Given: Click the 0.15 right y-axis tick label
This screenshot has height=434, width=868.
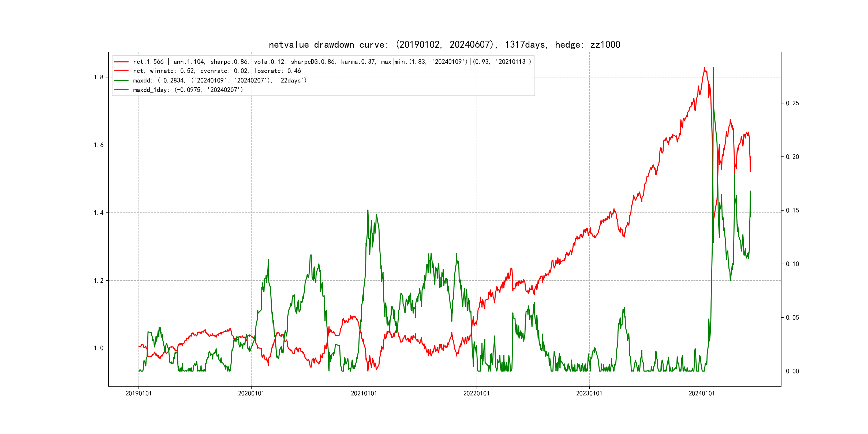Looking at the screenshot, I should pos(792,210).
